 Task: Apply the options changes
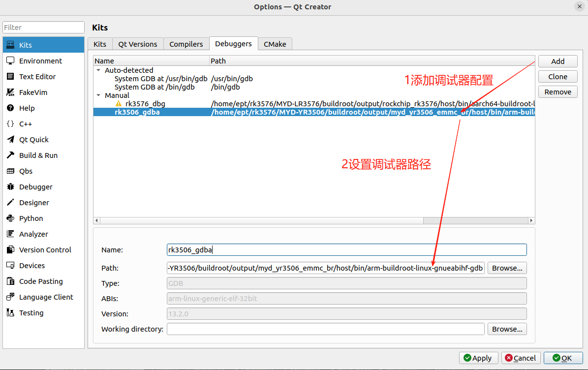tap(478, 358)
